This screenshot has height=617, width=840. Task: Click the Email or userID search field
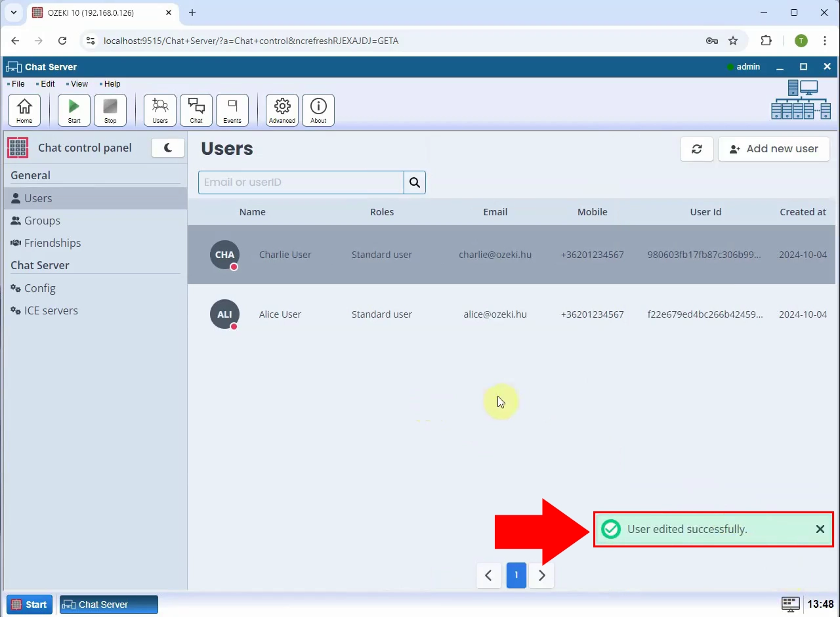click(x=301, y=182)
